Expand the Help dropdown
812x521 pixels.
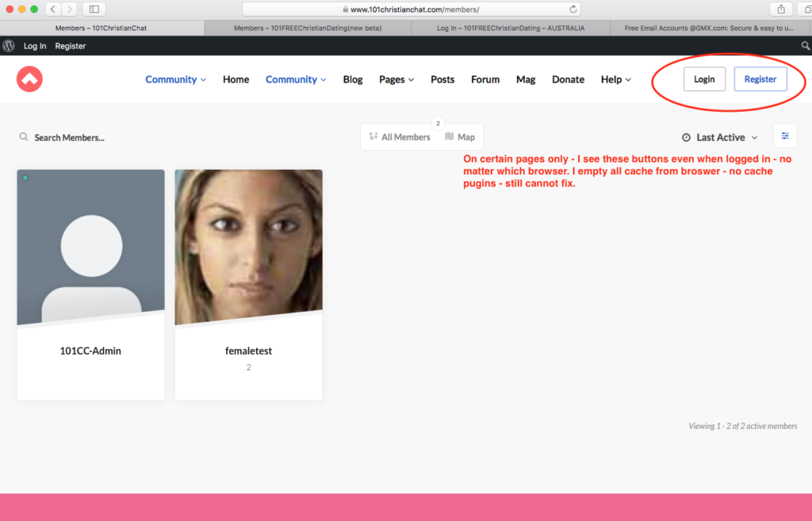(615, 79)
